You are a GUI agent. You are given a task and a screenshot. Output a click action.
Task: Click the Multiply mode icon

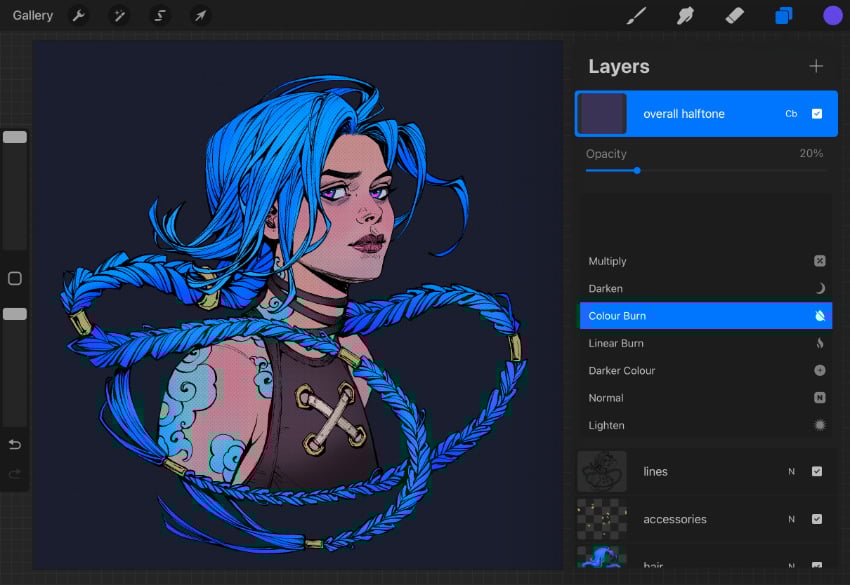820,261
